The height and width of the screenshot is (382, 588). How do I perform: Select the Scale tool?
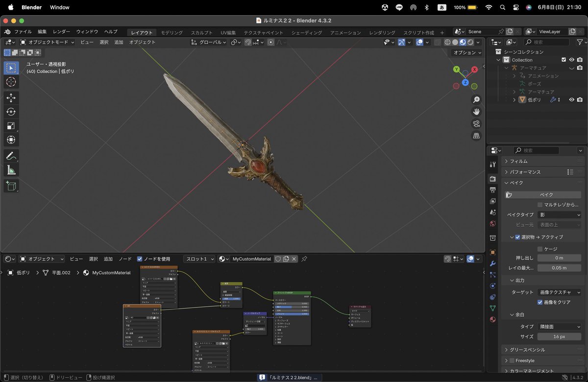coord(11,126)
